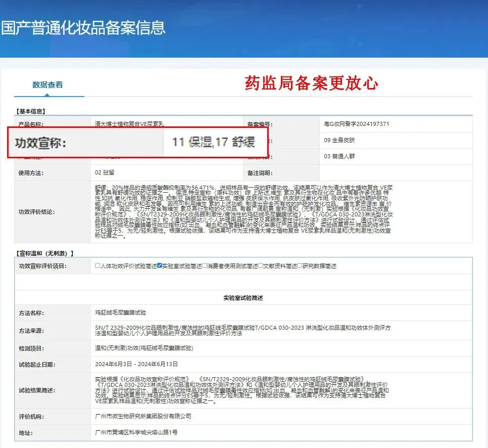Click the 备案编号 field label

(x=260, y=124)
